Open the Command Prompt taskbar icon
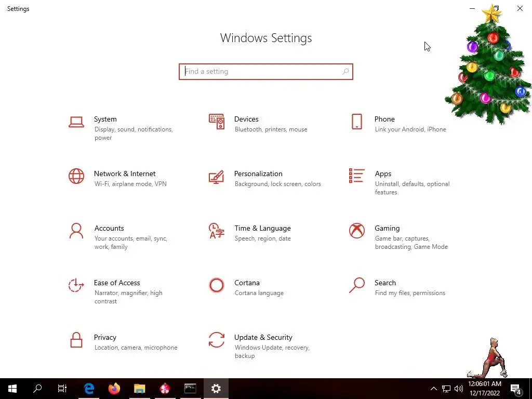The height and width of the screenshot is (399, 532). click(x=190, y=389)
